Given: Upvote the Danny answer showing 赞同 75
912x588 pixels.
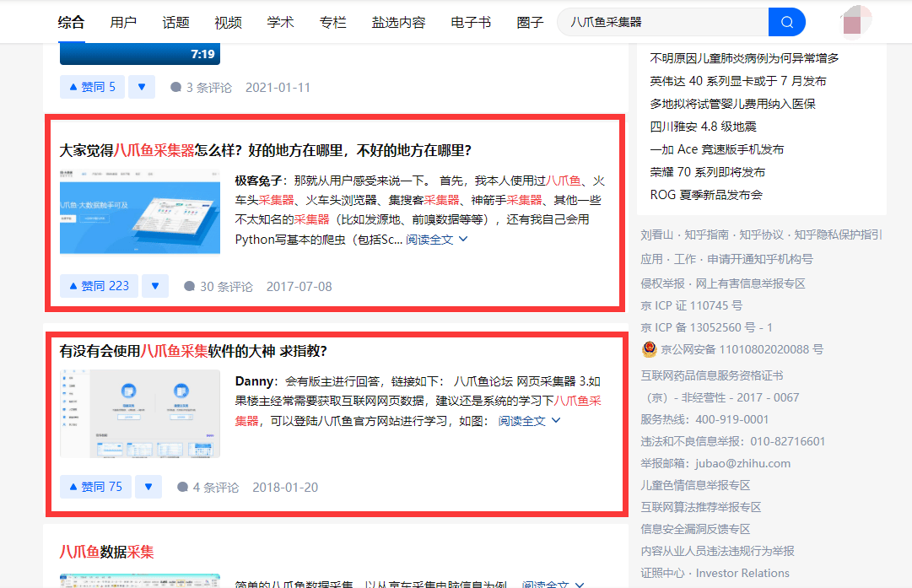Looking at the screenshot, I should (95, 487).
